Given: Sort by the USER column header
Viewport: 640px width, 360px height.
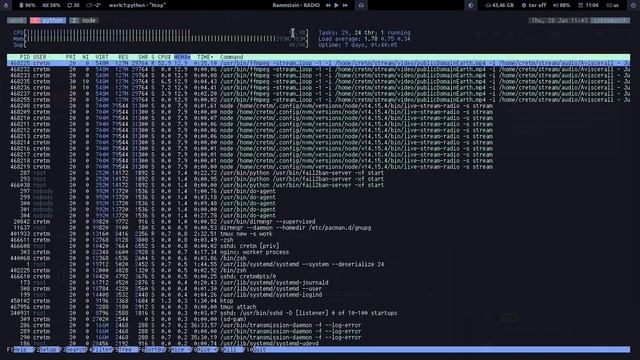Looking at the screenshot, I should 40,57.
